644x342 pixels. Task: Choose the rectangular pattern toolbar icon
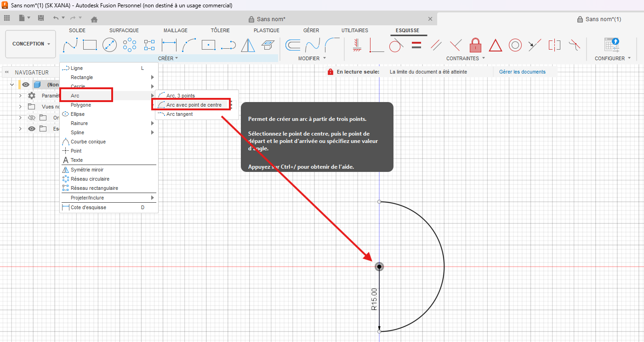(149, 45)
